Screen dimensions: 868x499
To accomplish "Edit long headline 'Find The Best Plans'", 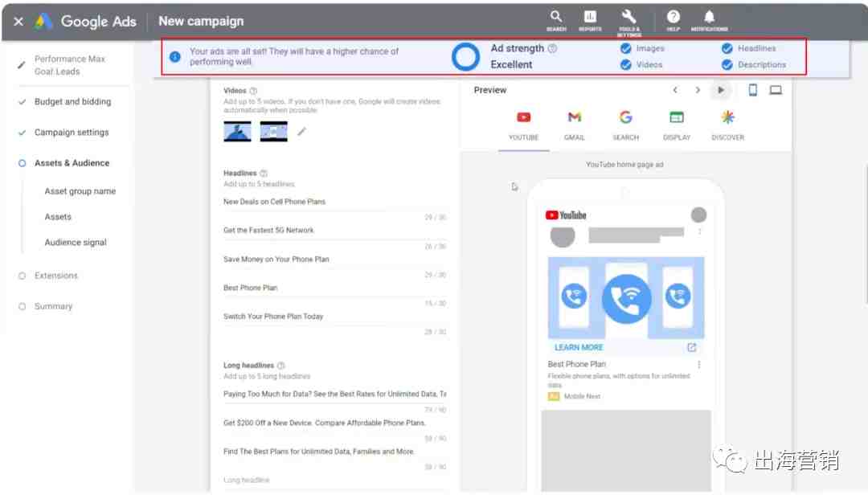I will pyautogui.click(x=334, y=452).
